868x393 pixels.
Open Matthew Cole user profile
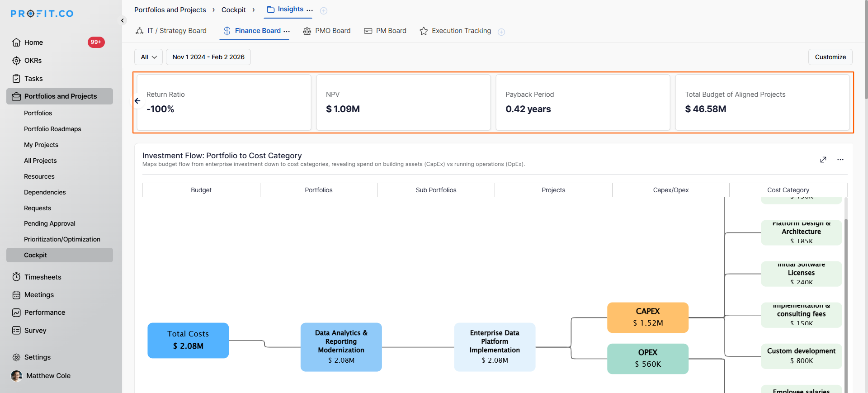tap(48, 376)
